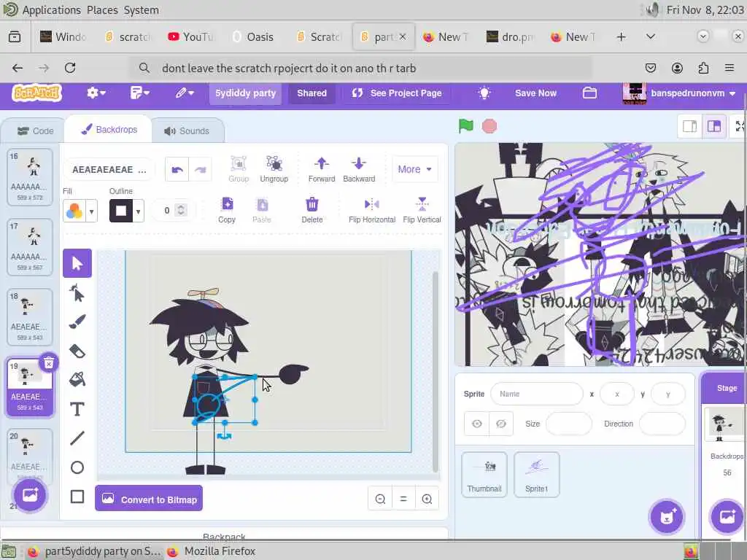Click the green flag
Viewport: 747px width, 560px height.
coord(466,126)
